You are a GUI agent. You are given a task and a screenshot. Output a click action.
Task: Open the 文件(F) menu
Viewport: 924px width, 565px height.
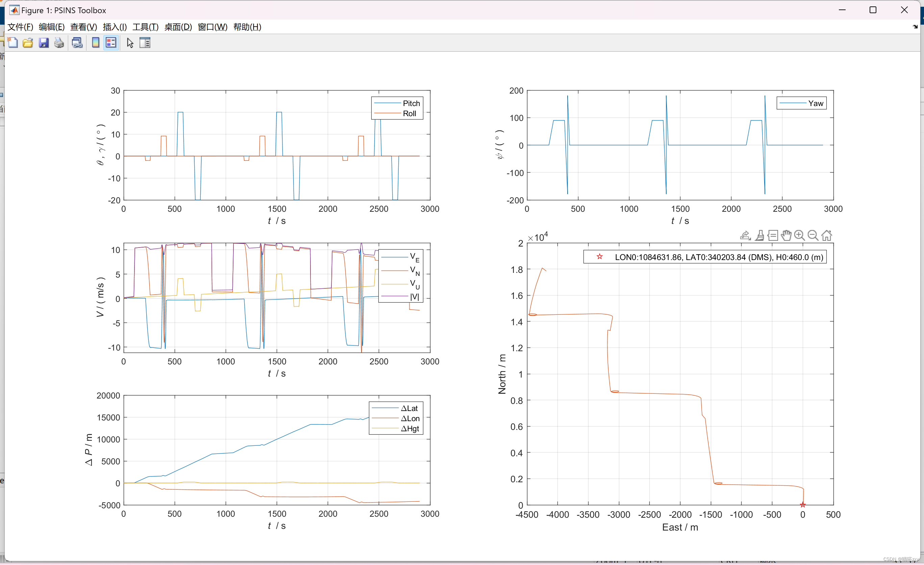[x=20, y=27]
